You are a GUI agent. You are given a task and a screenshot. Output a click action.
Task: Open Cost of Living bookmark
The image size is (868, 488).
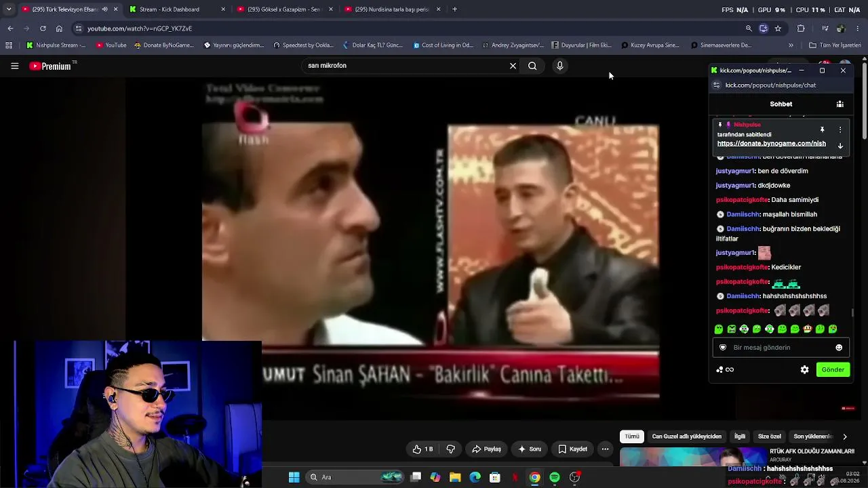point(443,45)
